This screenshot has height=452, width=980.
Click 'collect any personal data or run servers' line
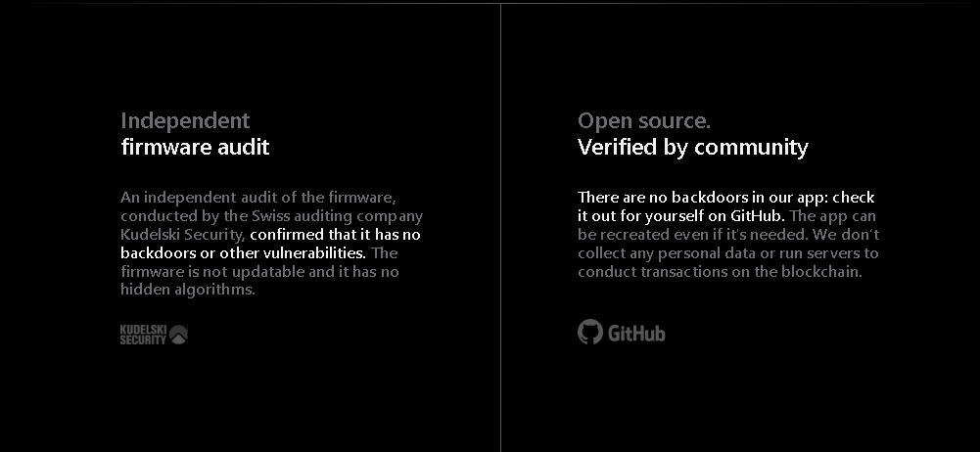[x=720, y=252]
